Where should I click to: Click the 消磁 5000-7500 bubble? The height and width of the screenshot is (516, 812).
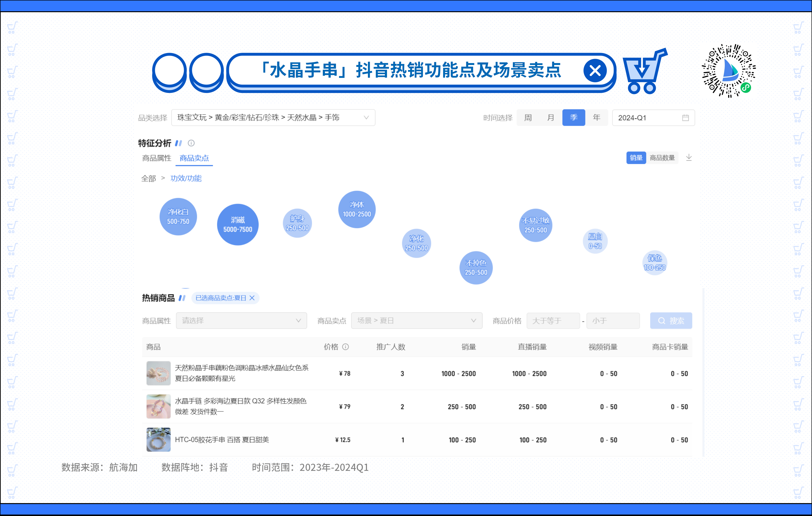(x=237, y=225)
